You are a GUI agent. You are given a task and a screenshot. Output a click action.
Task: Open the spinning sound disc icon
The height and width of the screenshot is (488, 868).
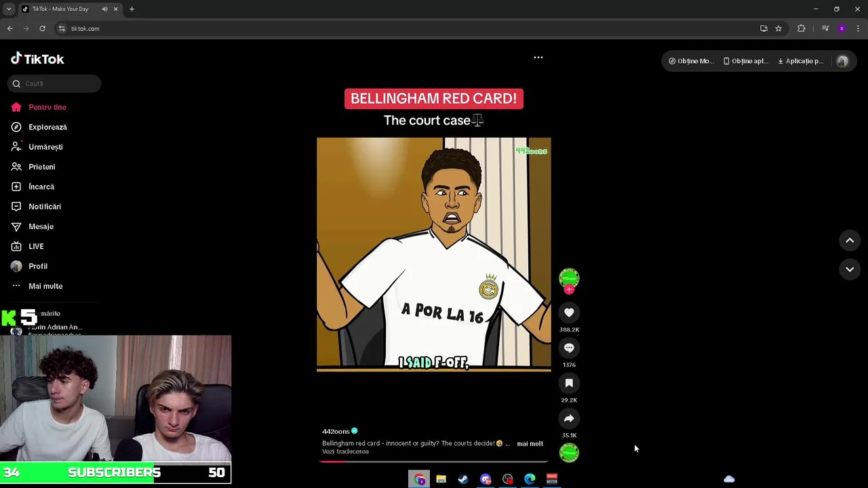(569, 453)
